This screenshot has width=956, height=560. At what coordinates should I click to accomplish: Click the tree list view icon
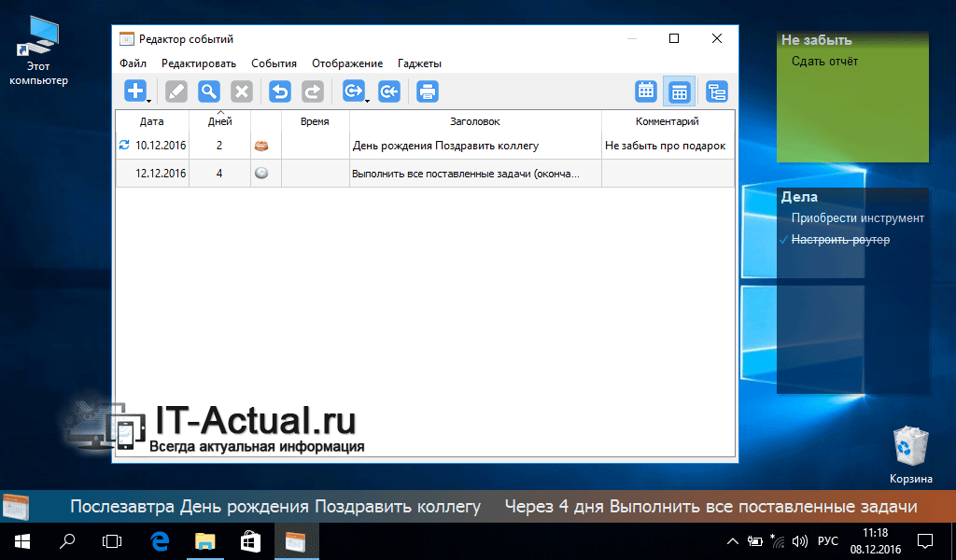tap(717, 91)
